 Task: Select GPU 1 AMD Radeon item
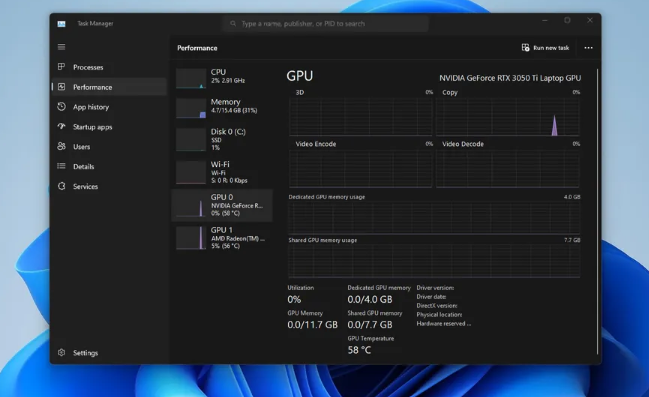tap(222, 238)
